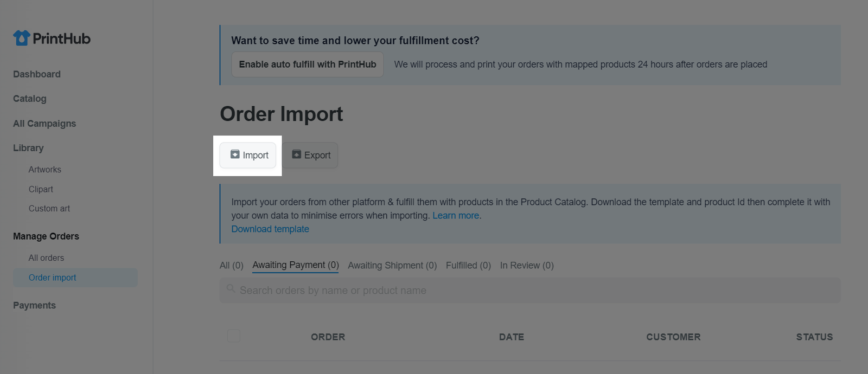Screen dimensions: 868x374
Task: Open Artworks in the Library
Action: point(45,170)
